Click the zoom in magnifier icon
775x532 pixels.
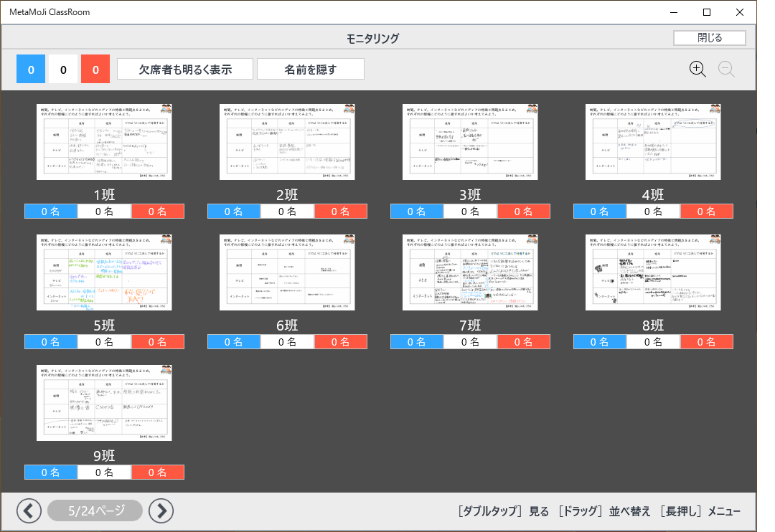point(697,69)
